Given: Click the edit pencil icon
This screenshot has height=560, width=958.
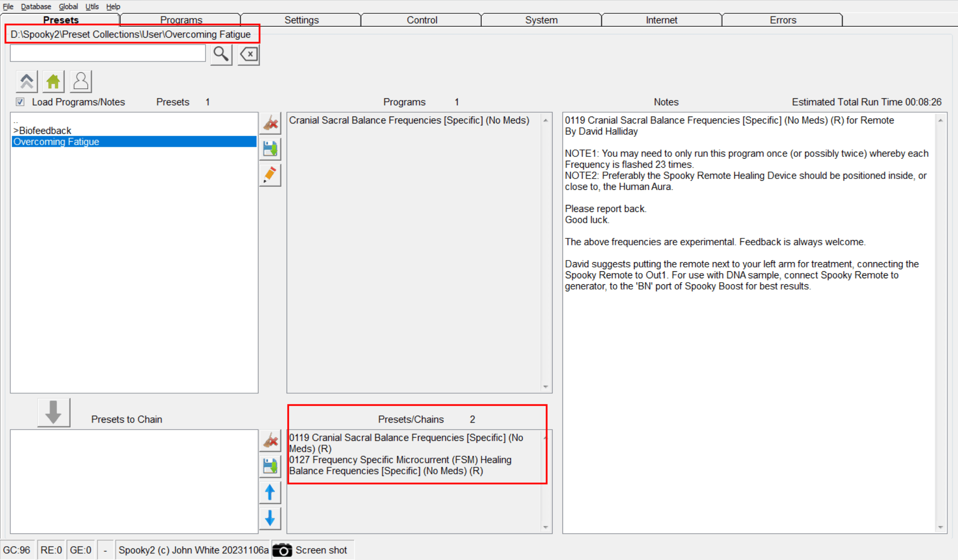Looking at the screenshot, I should 270,175.
